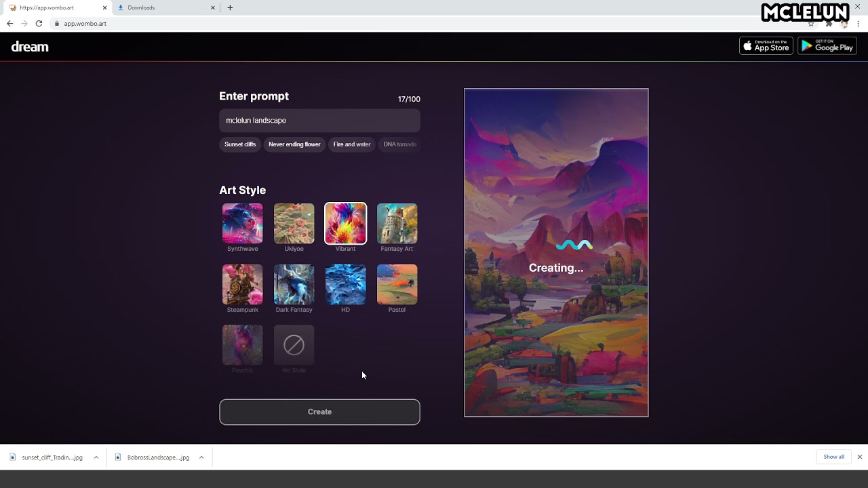Image resolution: width=868 pixels, height=488 pixels.
Task: Pick the Pastel art style
Action: (x=397, y=285)
